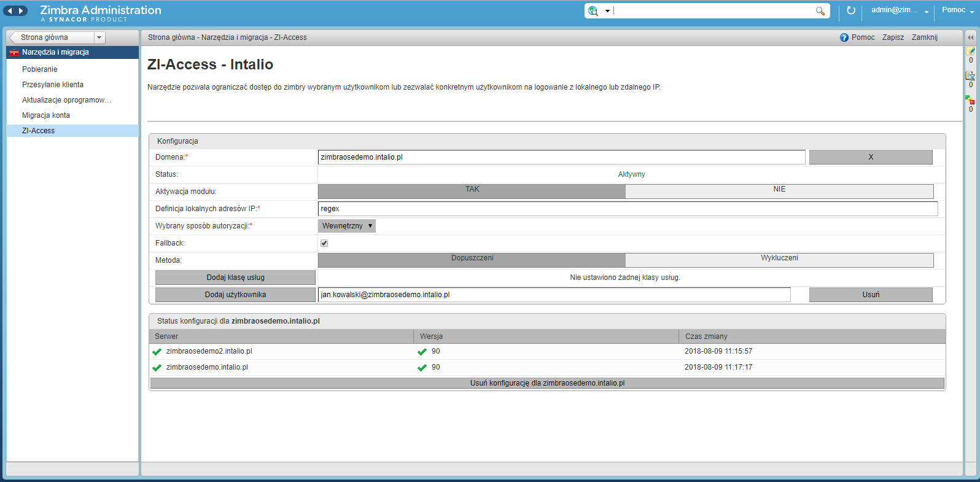Click timestamp 2018-08-09 11:15:57

pos(718,351)
